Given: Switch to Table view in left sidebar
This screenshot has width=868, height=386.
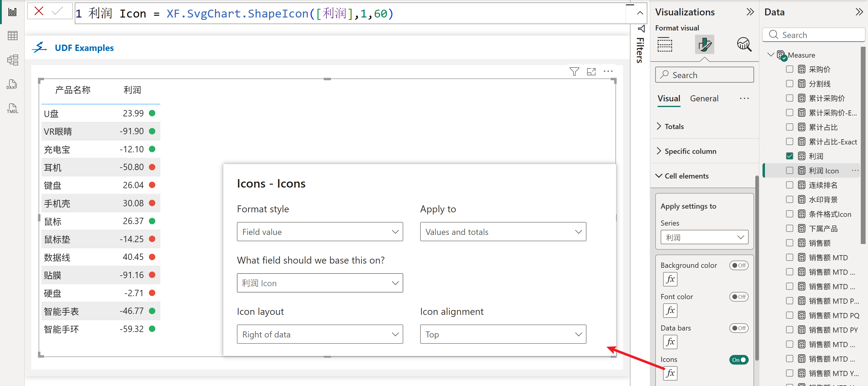Looking at the screenshot, I should pos(12,36).
